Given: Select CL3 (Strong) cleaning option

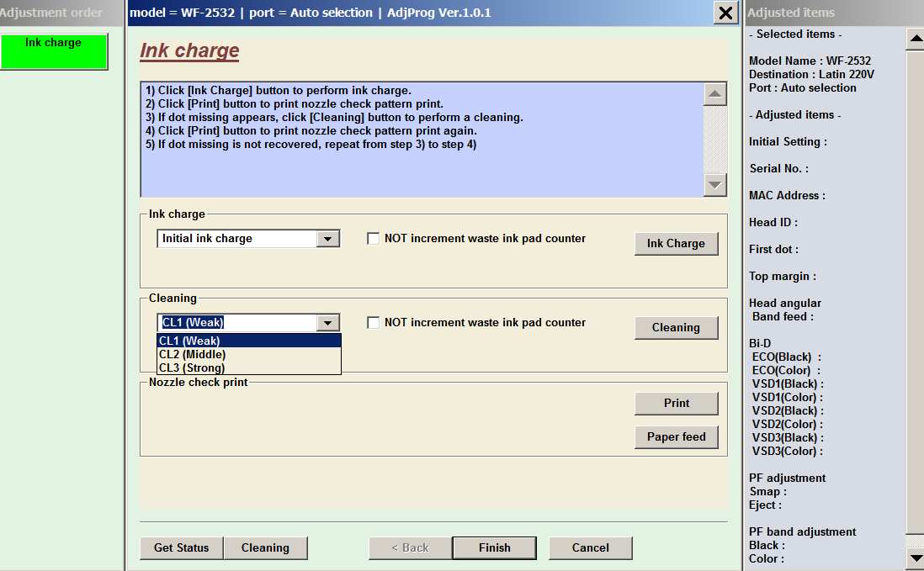Looking at the screenshot, I should point(249,368).
